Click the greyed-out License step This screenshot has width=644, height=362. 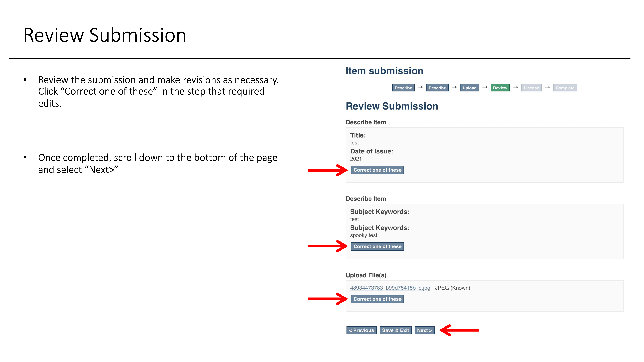coord(531,88)
